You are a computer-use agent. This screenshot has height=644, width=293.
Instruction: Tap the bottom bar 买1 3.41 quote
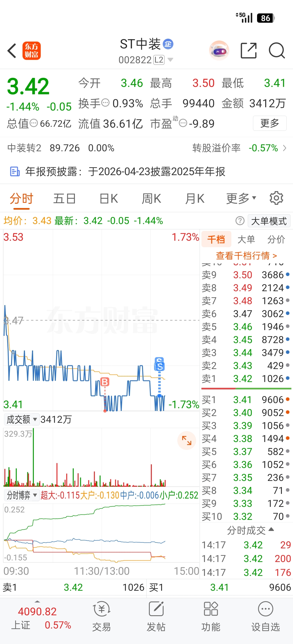click(x=220, y=587)
